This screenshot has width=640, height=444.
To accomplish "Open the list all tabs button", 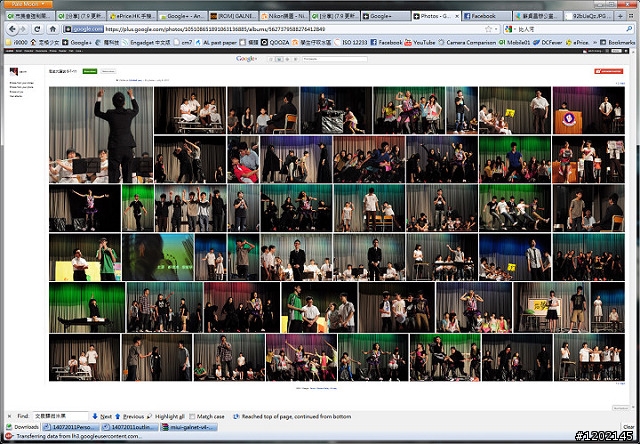I will tap(629, 16).
